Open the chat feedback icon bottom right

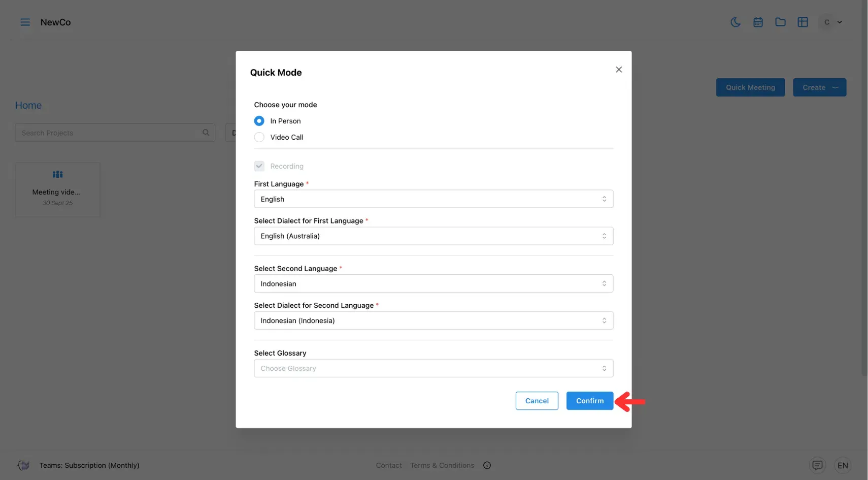[x=818, y=465]
